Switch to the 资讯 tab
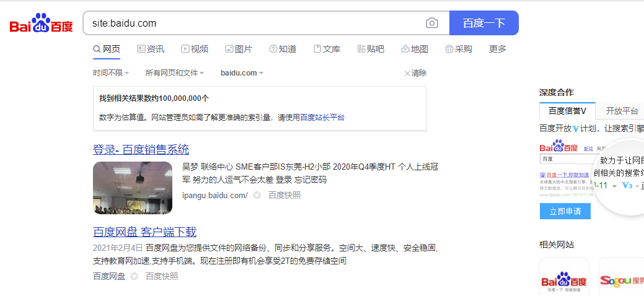Screen dimensions: 644x296 click(151, 50)
